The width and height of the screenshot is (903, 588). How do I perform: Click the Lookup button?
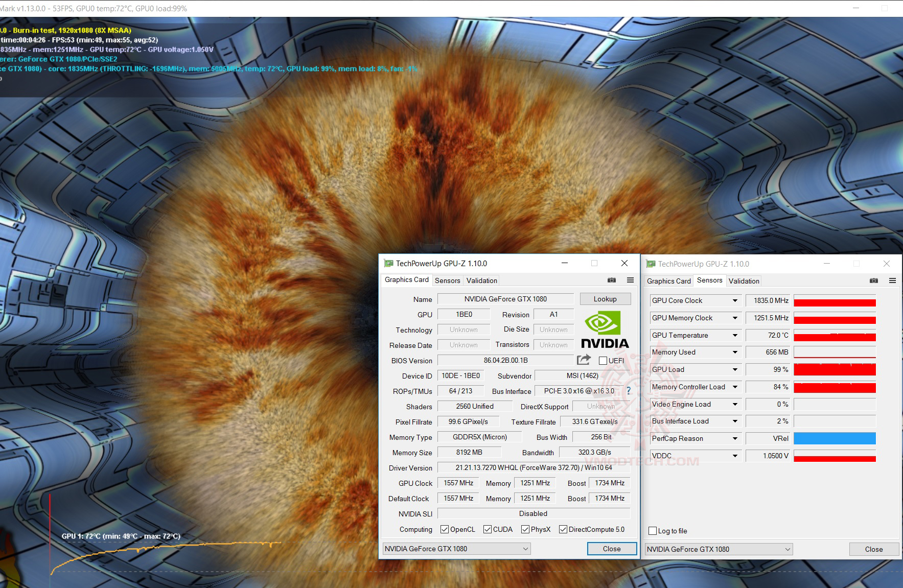coord(605,299)
